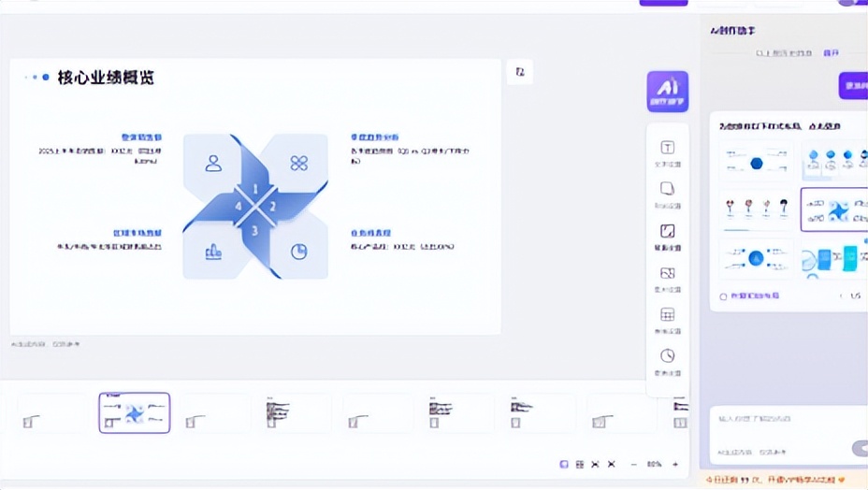Click the blue link under AI assistant header
Screen dimensions: 868x490
tap(831, 53)
